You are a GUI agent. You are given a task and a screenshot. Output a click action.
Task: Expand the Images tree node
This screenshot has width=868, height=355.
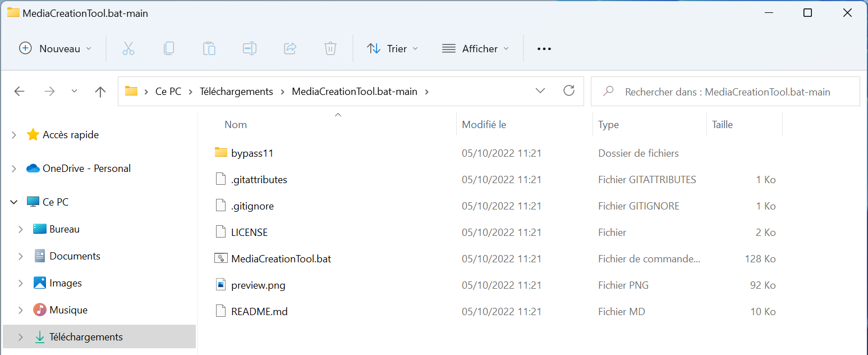(21, 283)
